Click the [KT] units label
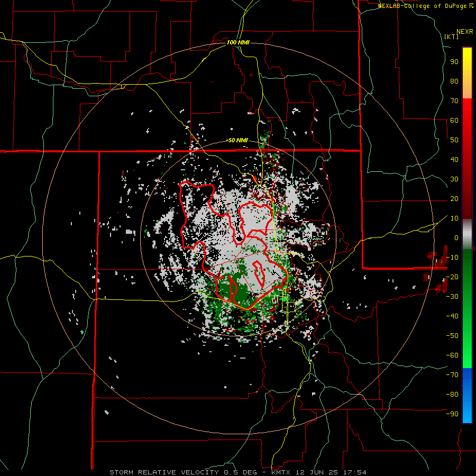 (x=451, y=36)
